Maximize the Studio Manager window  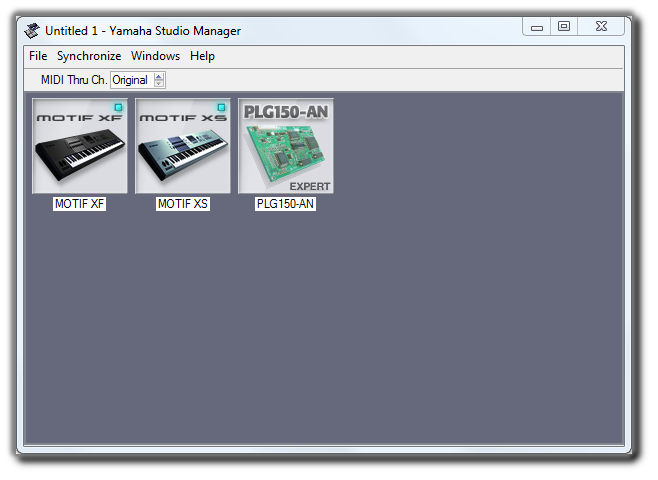564,26
